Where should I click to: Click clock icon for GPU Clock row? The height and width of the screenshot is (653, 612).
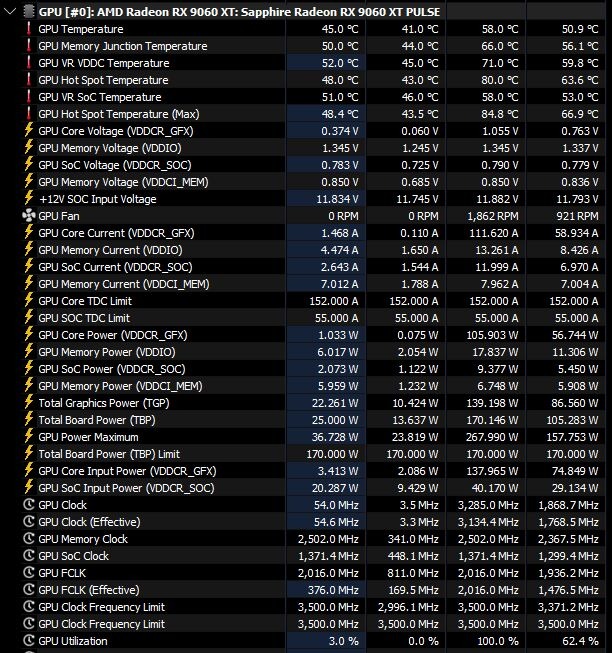pyautogui.click(x=28, y=505)
